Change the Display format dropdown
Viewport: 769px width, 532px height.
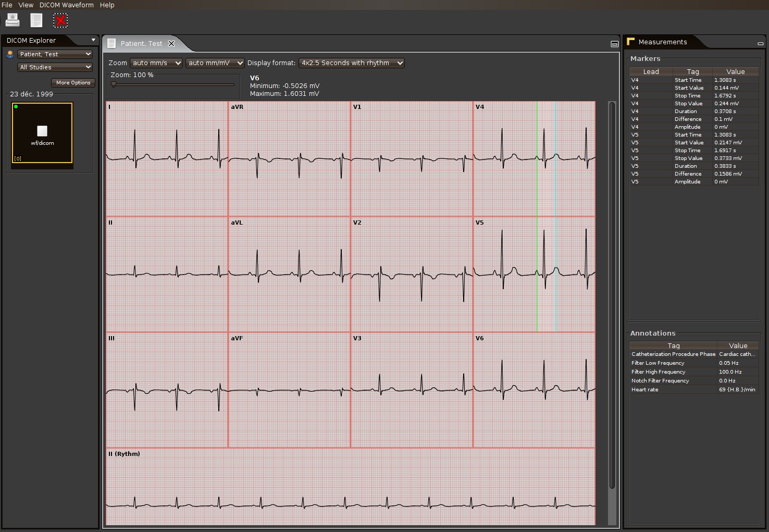point(352,63)
